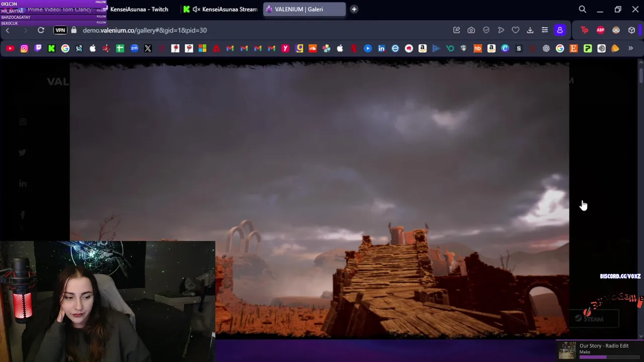This screenshot has width=644, height=362.
Task: Open the 'hb' orange bookmark
Action: coord(477,48)
